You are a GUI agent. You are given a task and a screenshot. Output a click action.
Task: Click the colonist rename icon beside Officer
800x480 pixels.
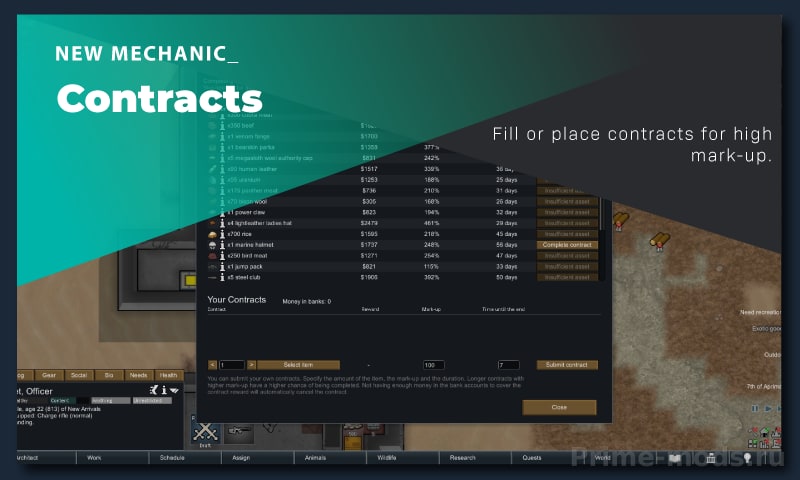coord(154,390)
